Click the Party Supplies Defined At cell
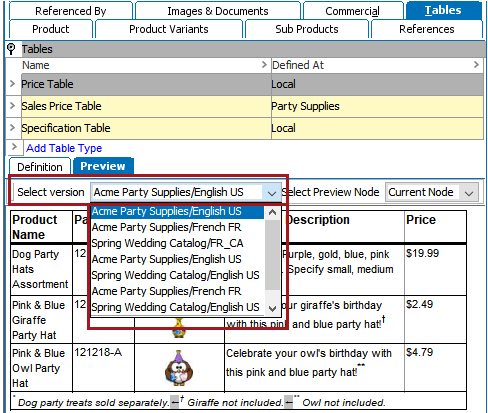The height and width of the screenshot is (413, 488). coord(377,106)
